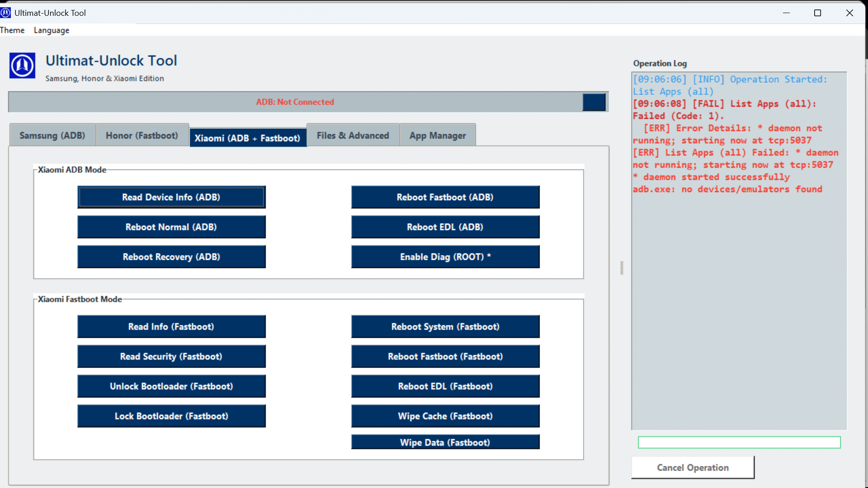
Task: Switch to the Honor (Fastboot) tab
Action: click(x=142, y=136)
